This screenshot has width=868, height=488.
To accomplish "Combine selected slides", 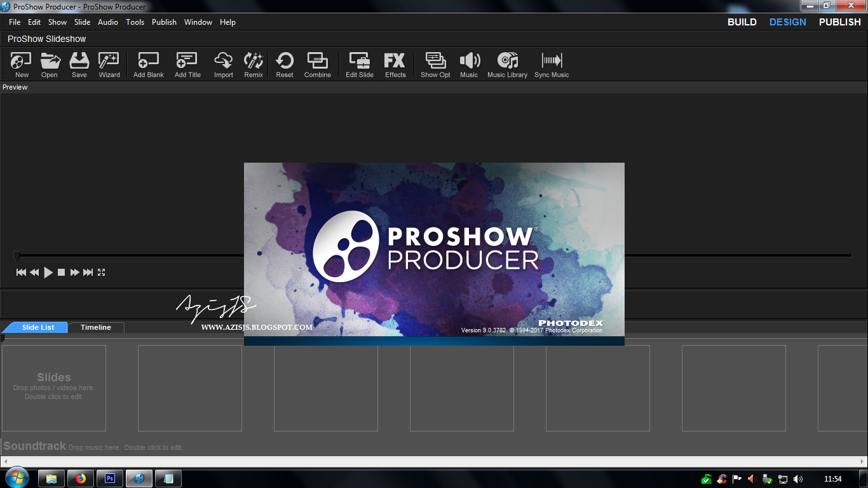I will tap(318, 64).
